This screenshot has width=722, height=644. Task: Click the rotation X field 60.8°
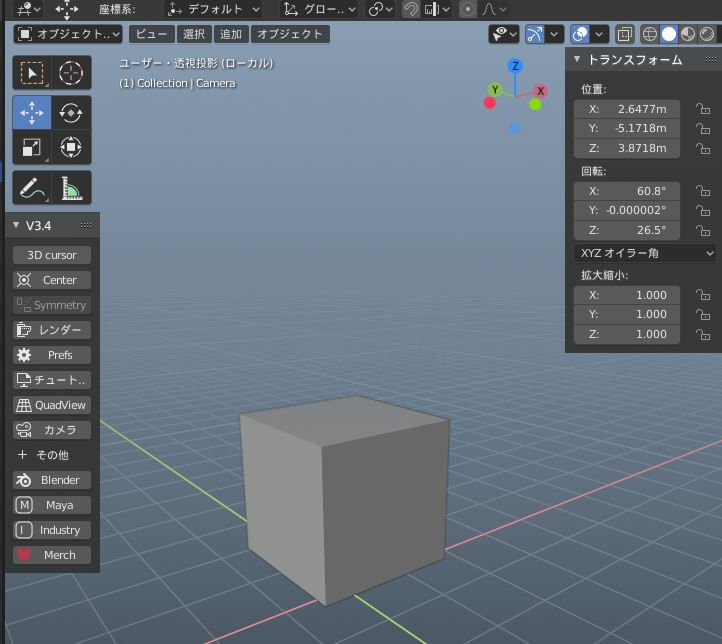(x=627, y=191)
